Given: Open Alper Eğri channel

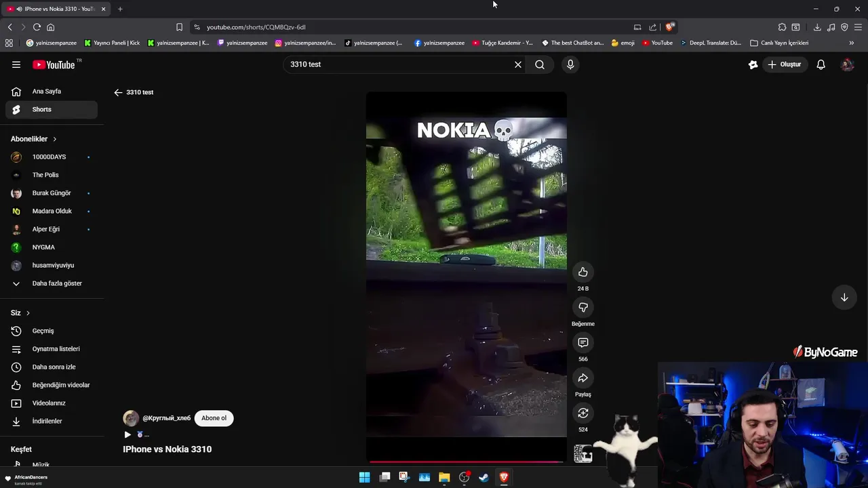Looking at the screenshot, I should [51, 229].
